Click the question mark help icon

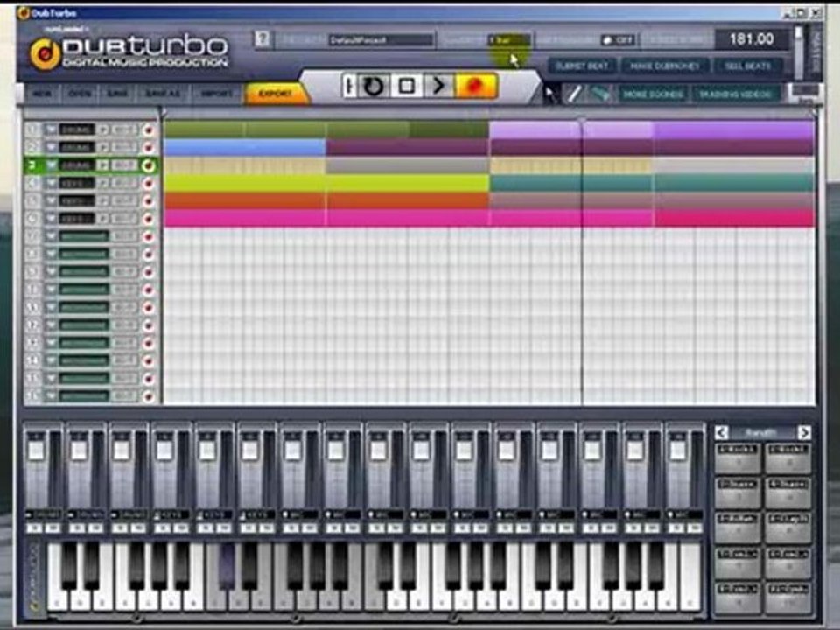point(262,39)
